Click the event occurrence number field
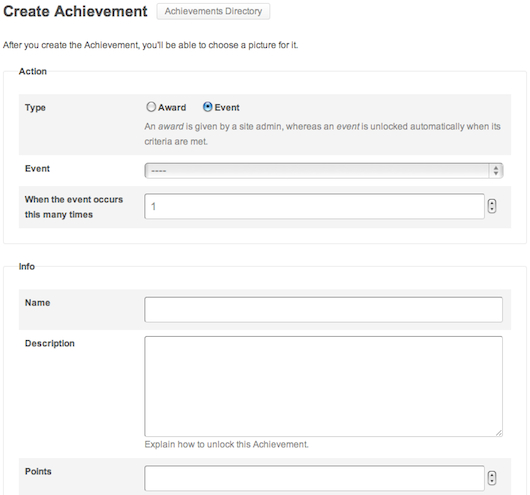Screen dimensions: 530x495 (314, 206)
